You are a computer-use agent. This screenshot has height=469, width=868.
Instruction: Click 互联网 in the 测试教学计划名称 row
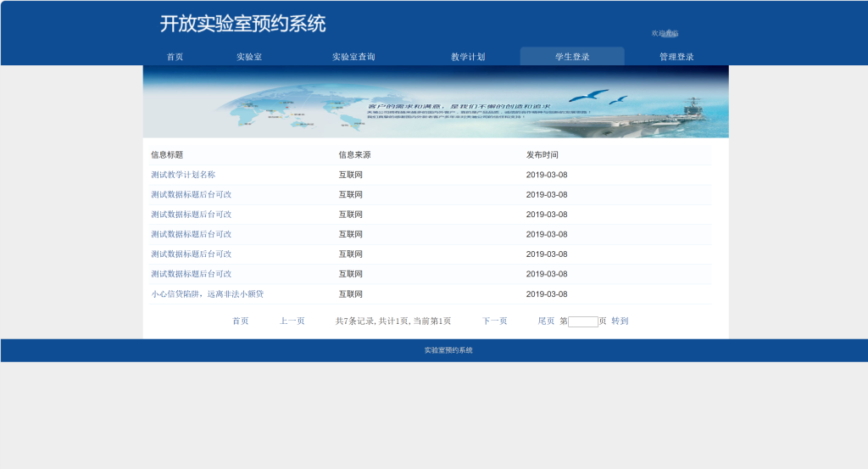(350, 175)
